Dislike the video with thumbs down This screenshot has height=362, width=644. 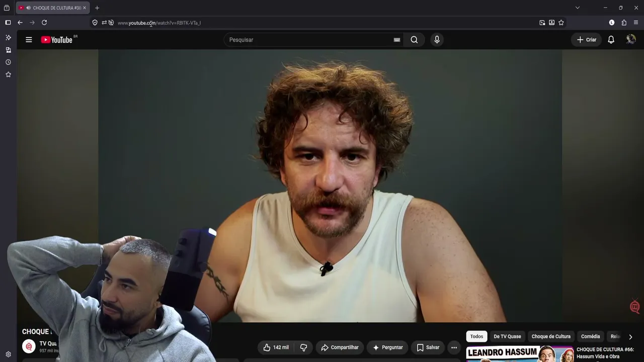pyautogui.click(x=303, y=347)
